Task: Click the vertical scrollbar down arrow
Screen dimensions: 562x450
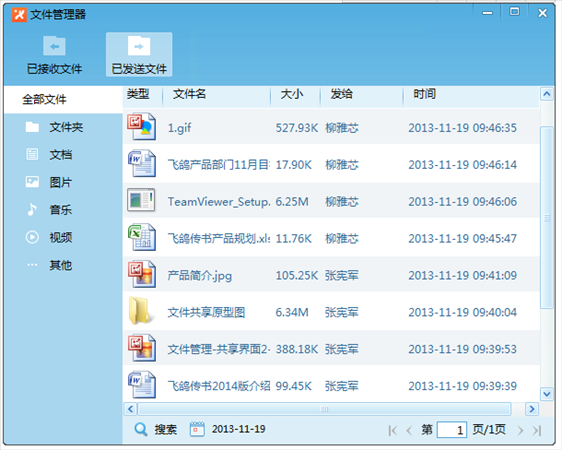Action: coord(547,394)
